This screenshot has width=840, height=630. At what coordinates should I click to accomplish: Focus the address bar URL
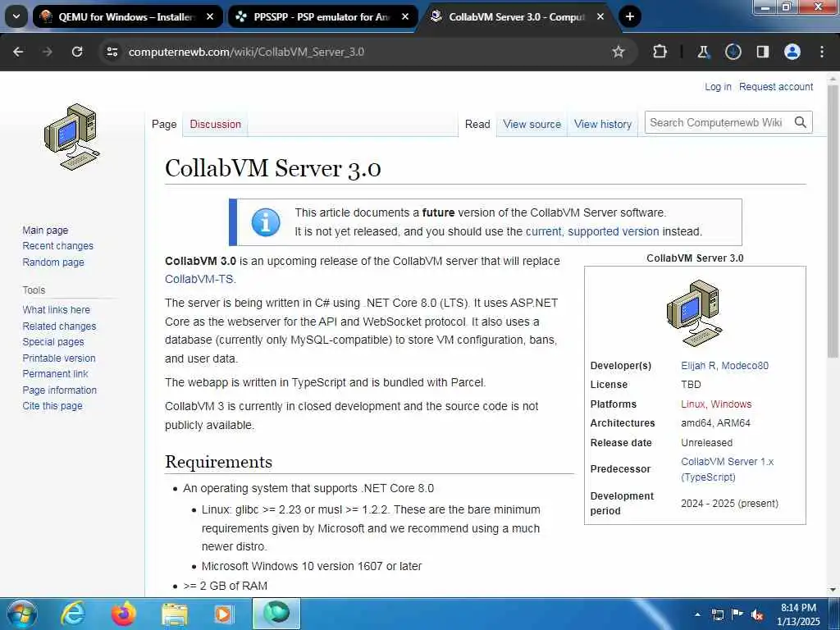[246, 52]
